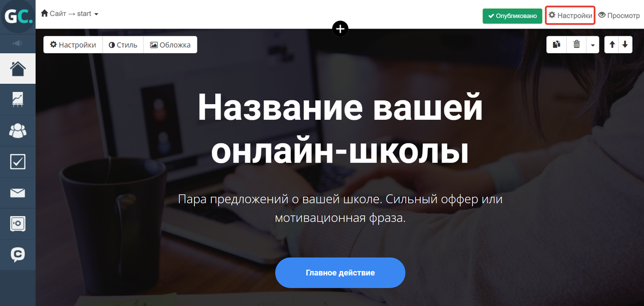Move the block up with the up arrow
Image resolution: width=644 pixels, height=306 pixels.
click(x=612, y=45)
